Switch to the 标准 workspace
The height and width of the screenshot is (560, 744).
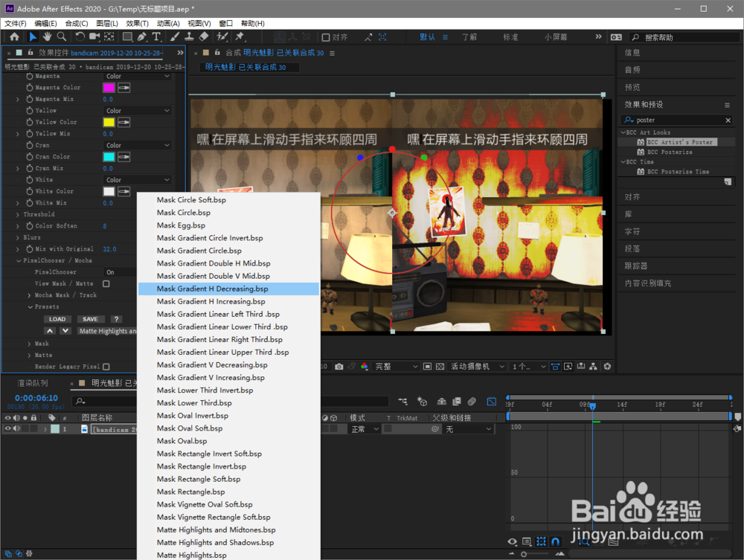(x=510, y=37)
